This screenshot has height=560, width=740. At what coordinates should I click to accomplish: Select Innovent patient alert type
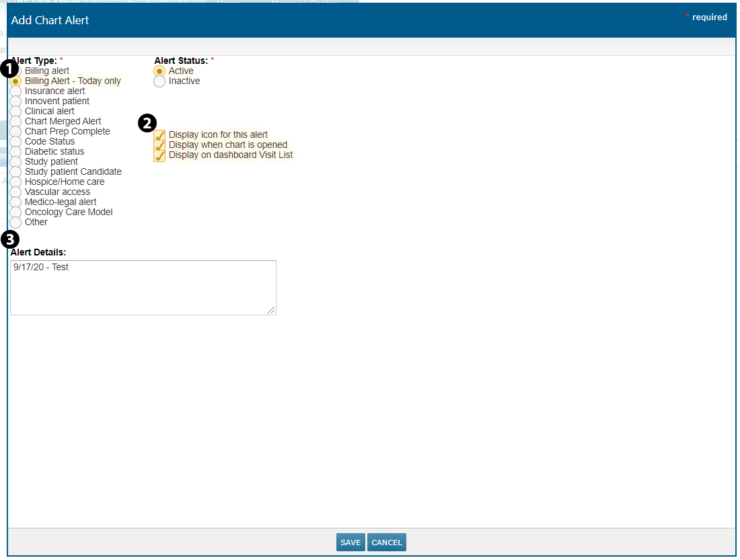(15, 102)
